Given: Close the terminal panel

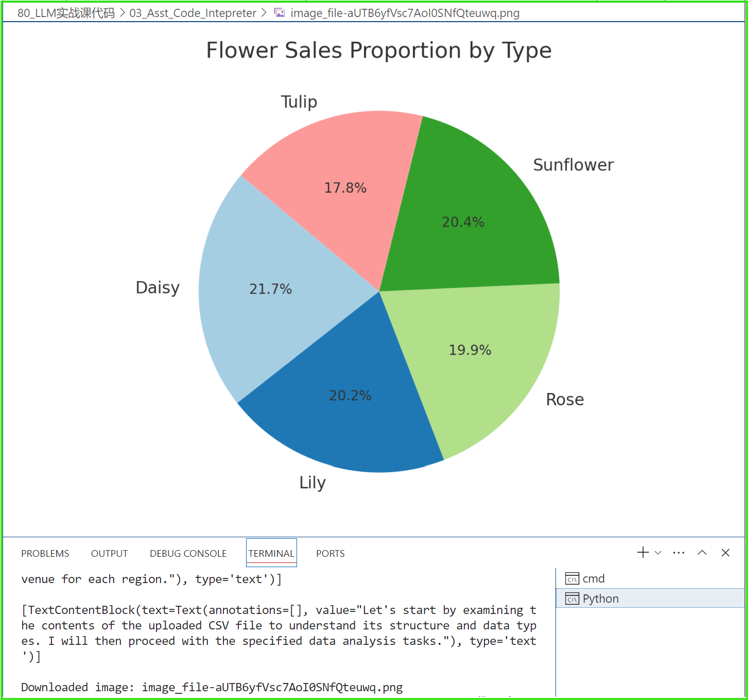Looking at the screenshot, I should click(725, 553).
